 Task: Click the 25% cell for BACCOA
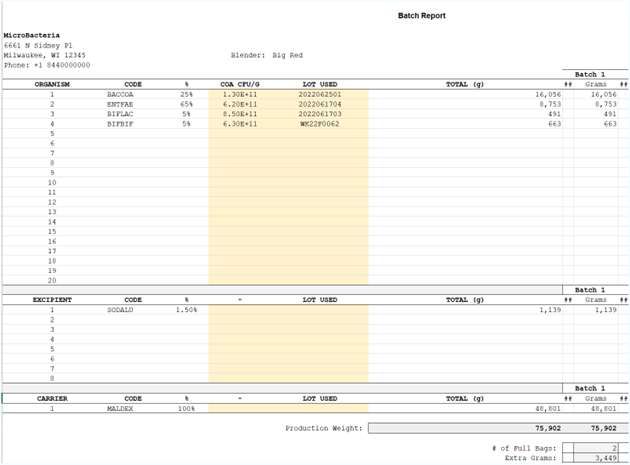point(186,94)
